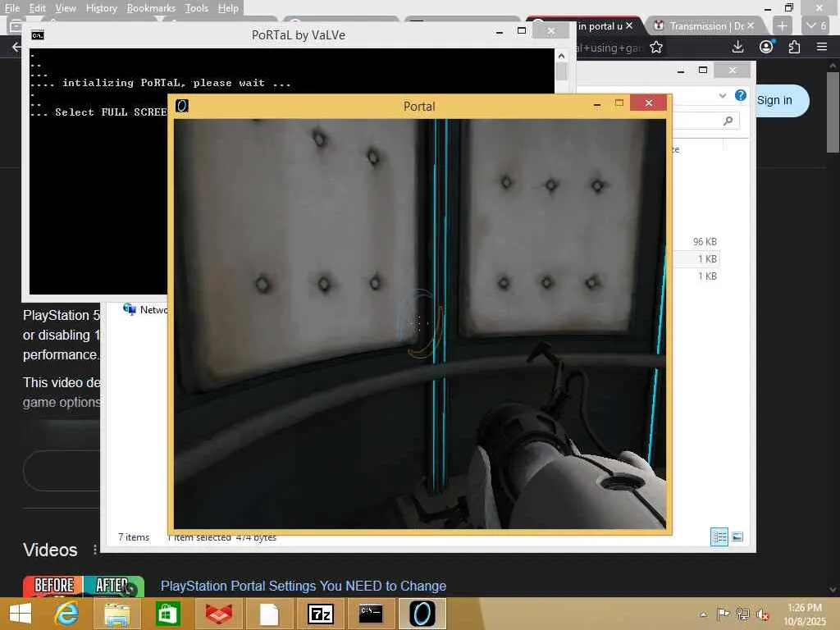The height and width of the screenshot is (630, 840).
Task: Open the browser account icon
Action: coord(767,47)
